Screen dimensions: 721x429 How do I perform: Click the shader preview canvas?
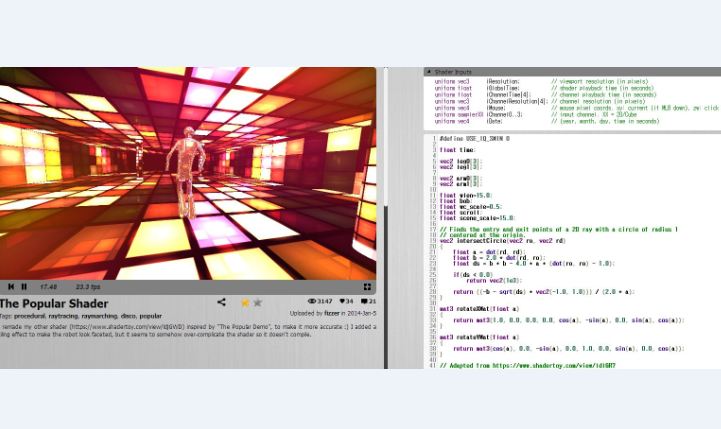(x=188, y=173)
